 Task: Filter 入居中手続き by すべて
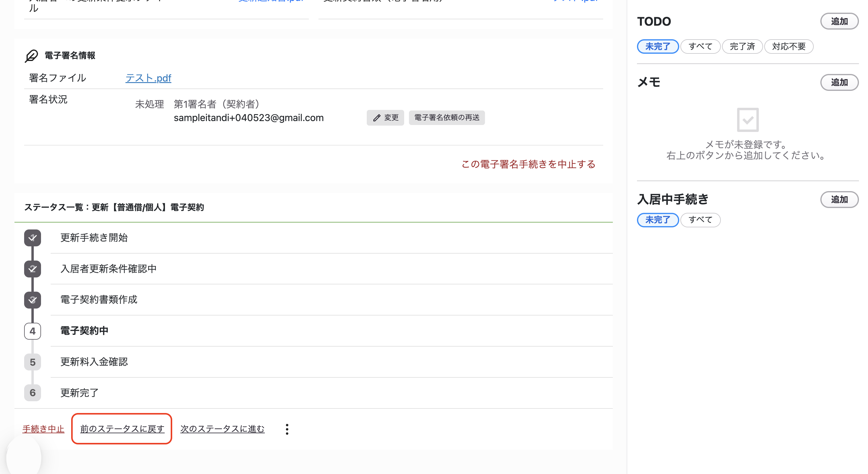tap(701, 220)
